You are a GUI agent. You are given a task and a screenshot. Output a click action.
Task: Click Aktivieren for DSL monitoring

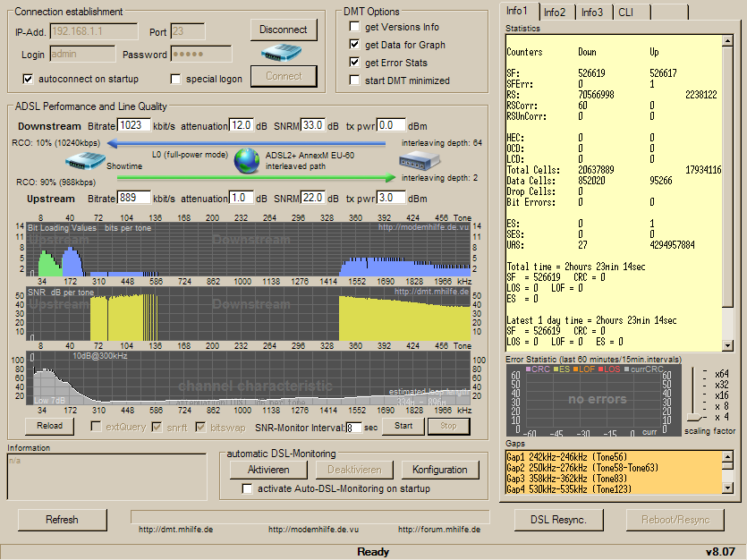[x=268, y=470]
